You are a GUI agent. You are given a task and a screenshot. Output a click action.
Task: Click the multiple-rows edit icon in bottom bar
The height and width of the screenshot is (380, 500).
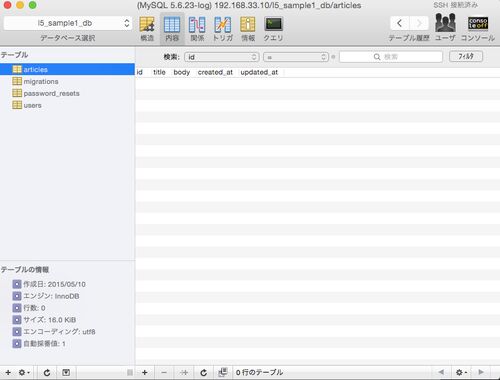click(223, 372)
